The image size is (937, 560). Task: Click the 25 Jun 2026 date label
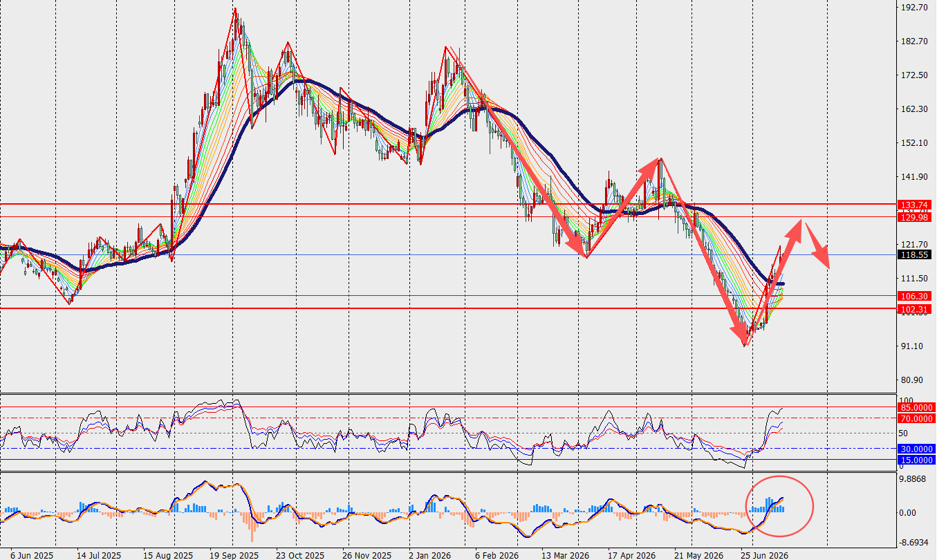coord(764,554)
